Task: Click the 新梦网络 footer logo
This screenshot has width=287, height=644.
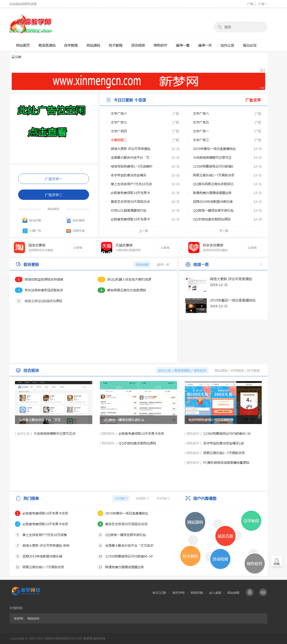Action: (26, 591)
